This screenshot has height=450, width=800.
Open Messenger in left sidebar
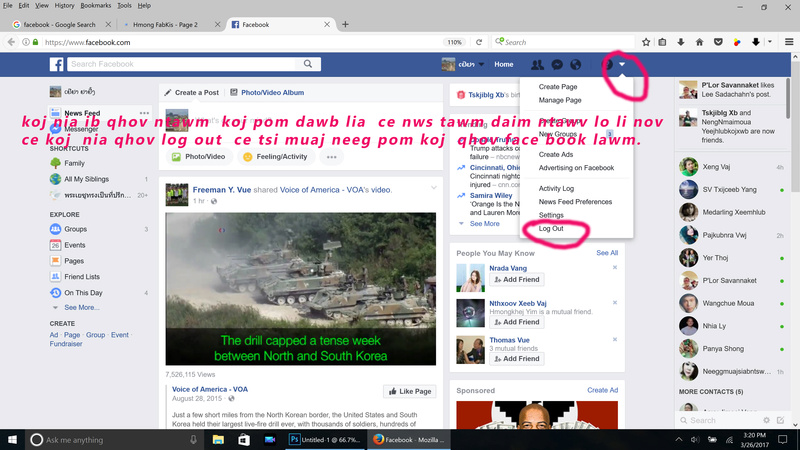pyautogui.click(x=81, y=129)
